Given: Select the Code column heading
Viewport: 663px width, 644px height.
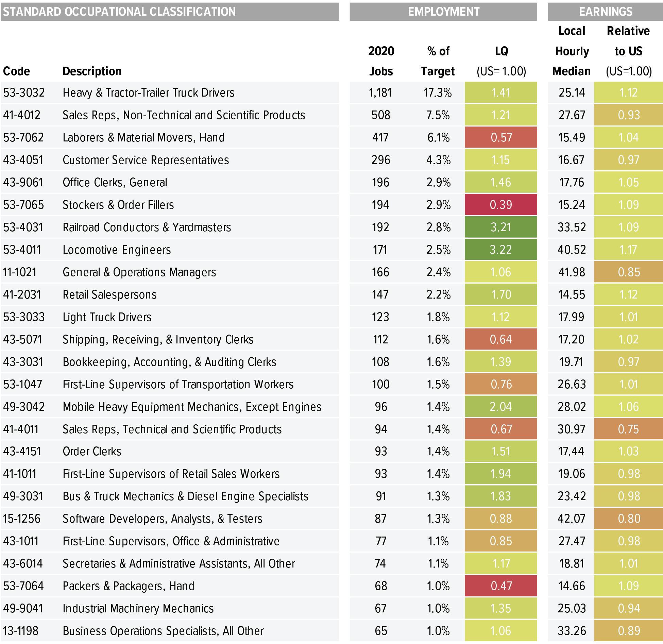Looking at the screenshot, I should (16, 71).
